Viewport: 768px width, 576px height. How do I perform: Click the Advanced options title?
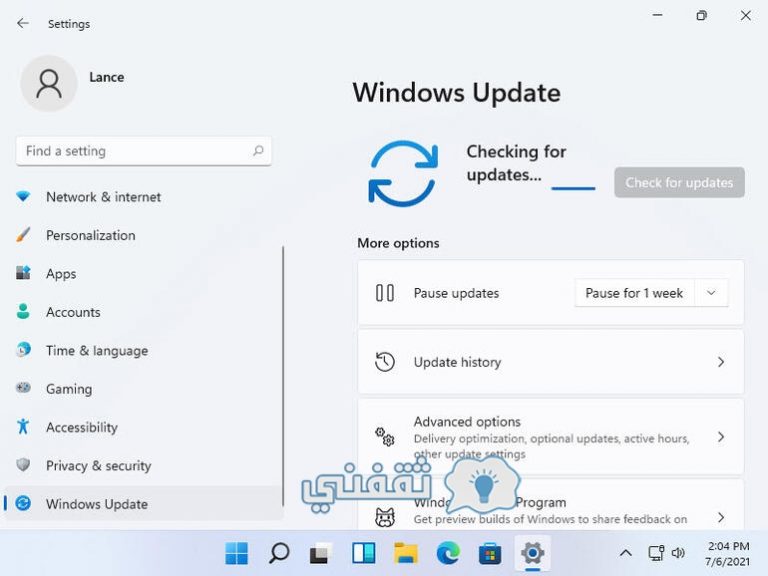pyautogui.click(x=467, y=421)
